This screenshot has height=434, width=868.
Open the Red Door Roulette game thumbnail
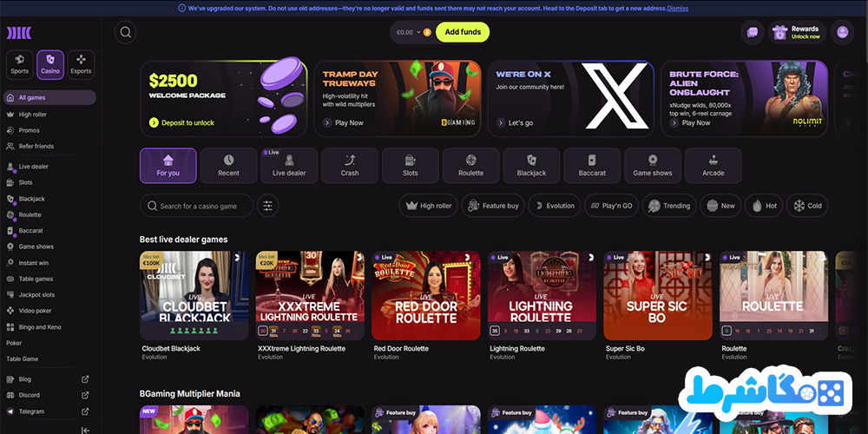click(x=425, y=295)
